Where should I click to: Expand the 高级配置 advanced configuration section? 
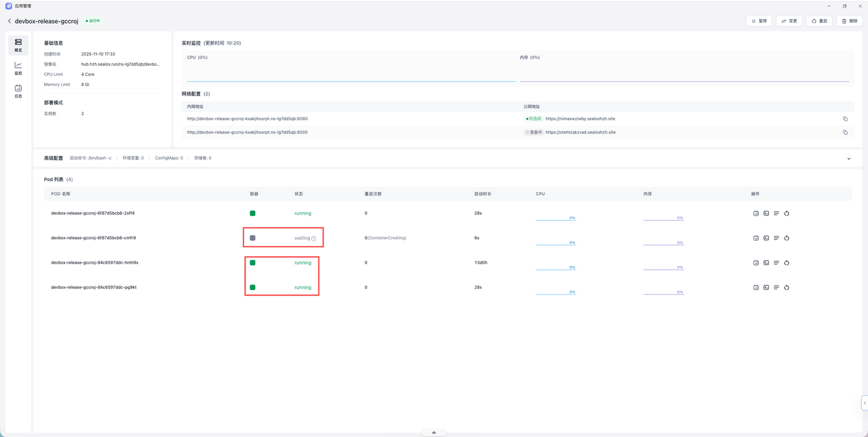click(848, 159)
